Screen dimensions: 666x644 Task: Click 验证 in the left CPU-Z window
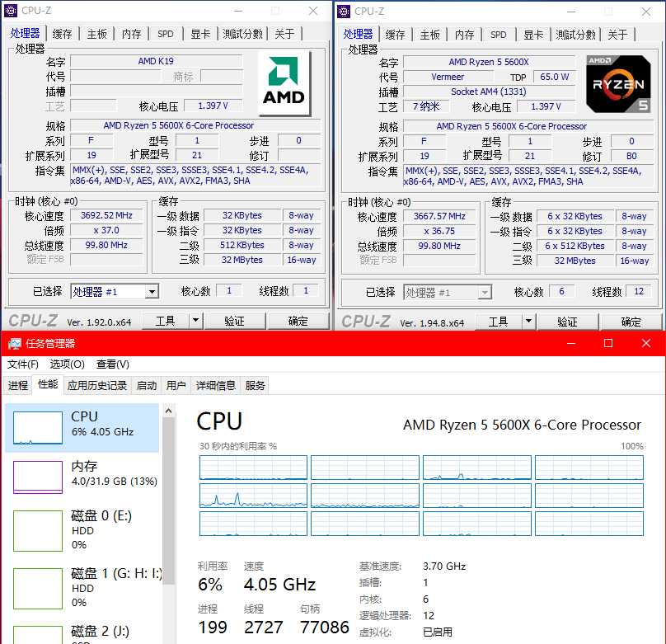(235, 321)
